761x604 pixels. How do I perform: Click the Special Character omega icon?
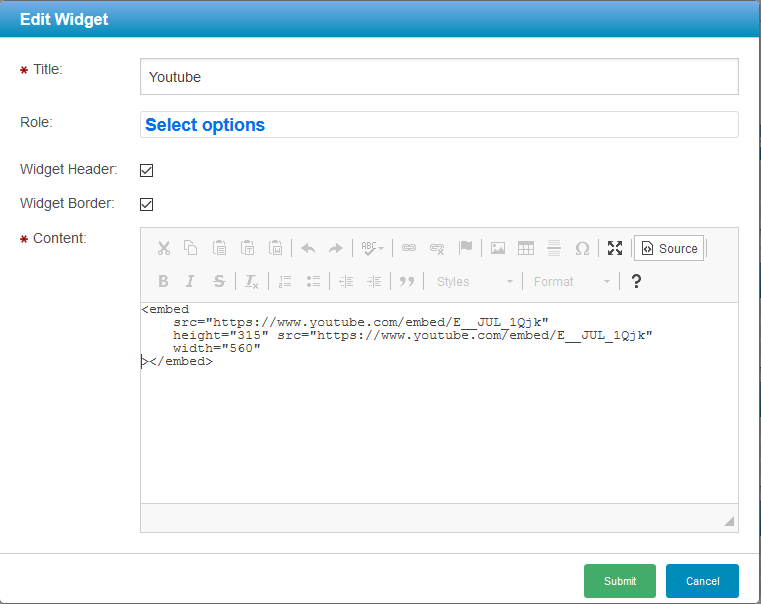click(x=582, y=248)
